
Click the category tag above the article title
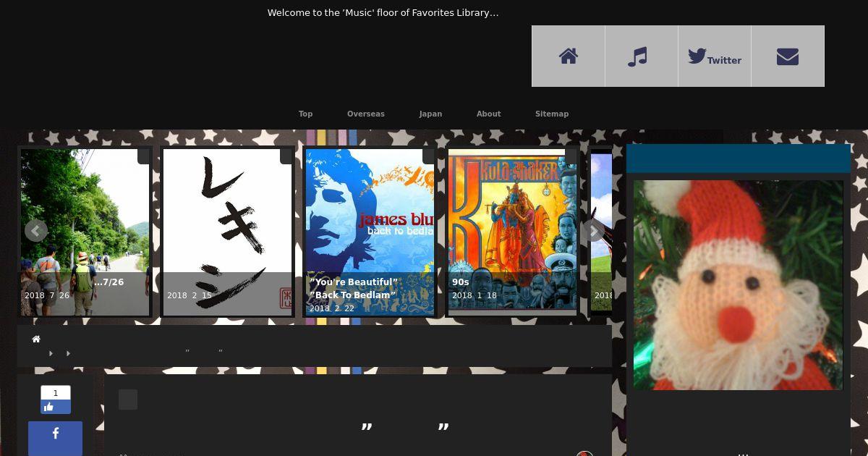pos(128,400)
